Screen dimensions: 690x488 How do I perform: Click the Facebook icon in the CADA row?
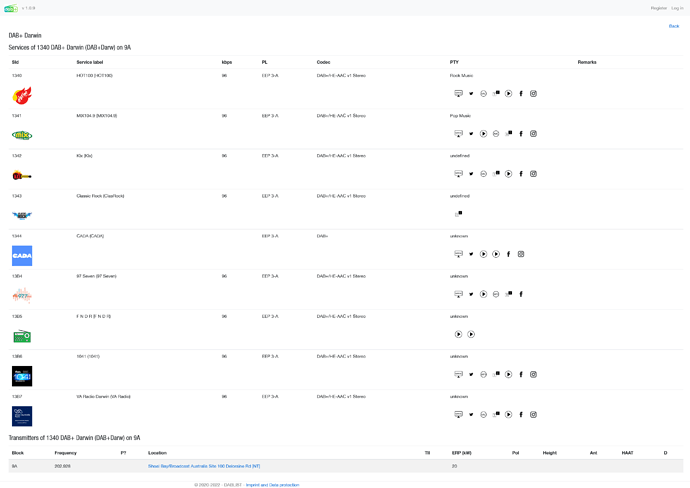click(508, 254)
